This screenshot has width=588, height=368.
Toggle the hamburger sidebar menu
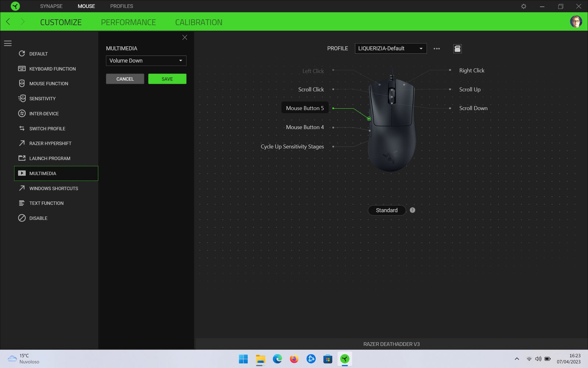tap(8, 43)
